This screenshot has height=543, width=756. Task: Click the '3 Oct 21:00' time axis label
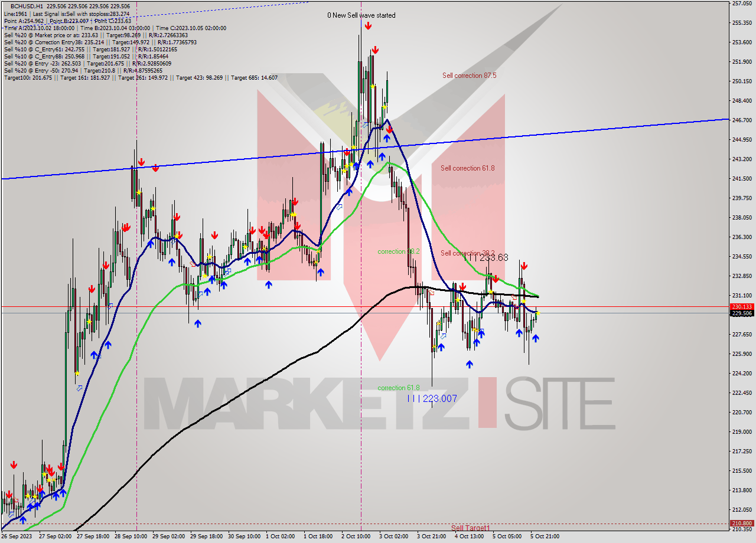coord(432,537)
